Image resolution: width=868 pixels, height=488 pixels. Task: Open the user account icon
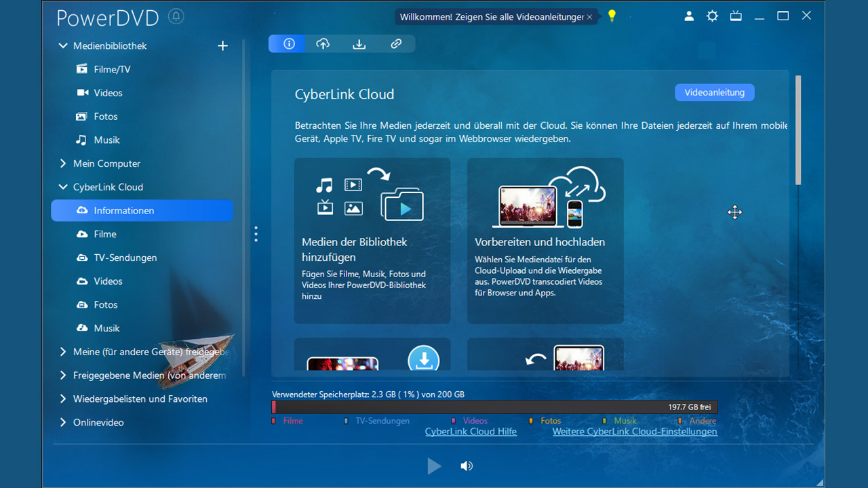tap(689, 16)
